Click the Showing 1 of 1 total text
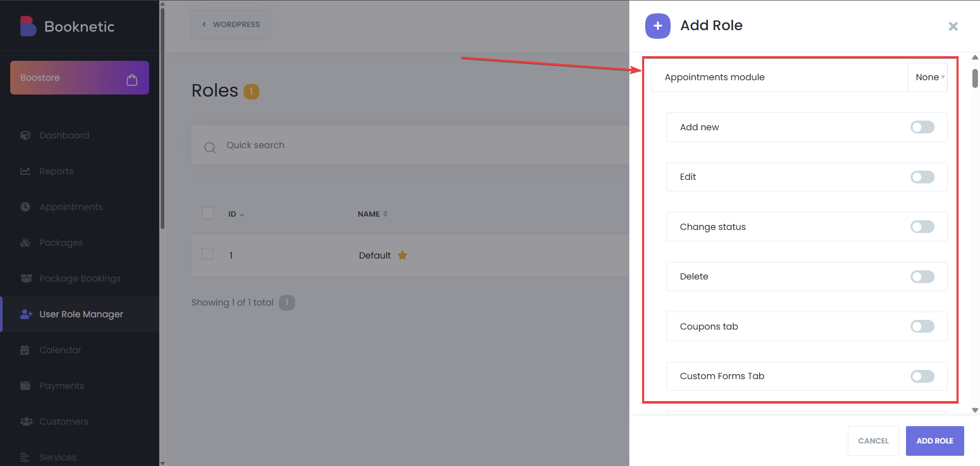Image resolution: width=980 pixels, height=466 pixels. point(232,302)
